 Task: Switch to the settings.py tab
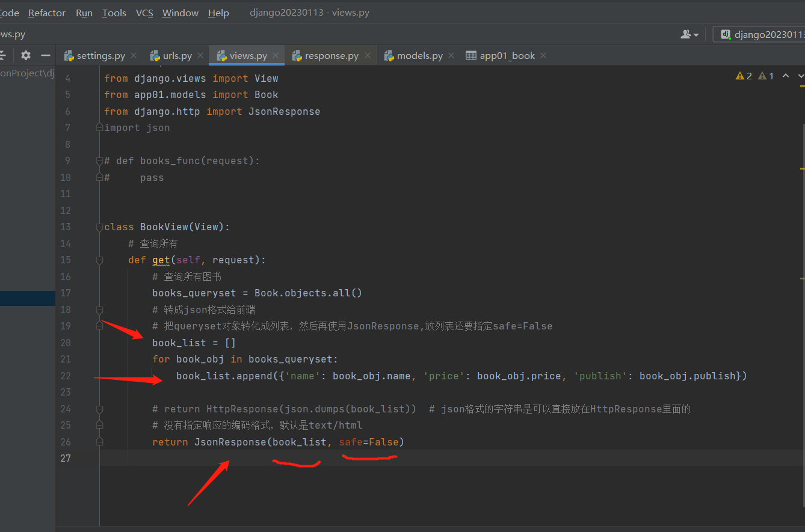coord(100,55)
